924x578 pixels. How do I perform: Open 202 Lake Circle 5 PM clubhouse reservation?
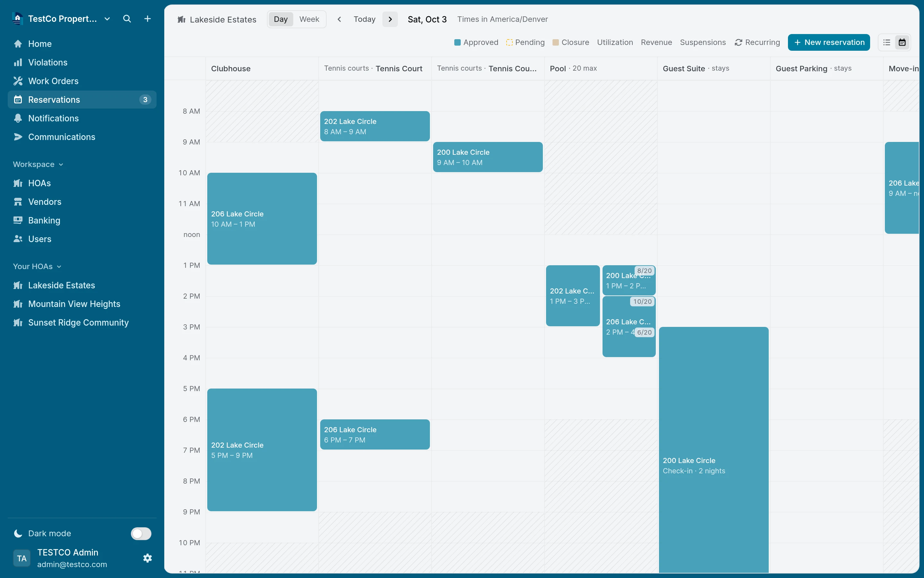262,450
